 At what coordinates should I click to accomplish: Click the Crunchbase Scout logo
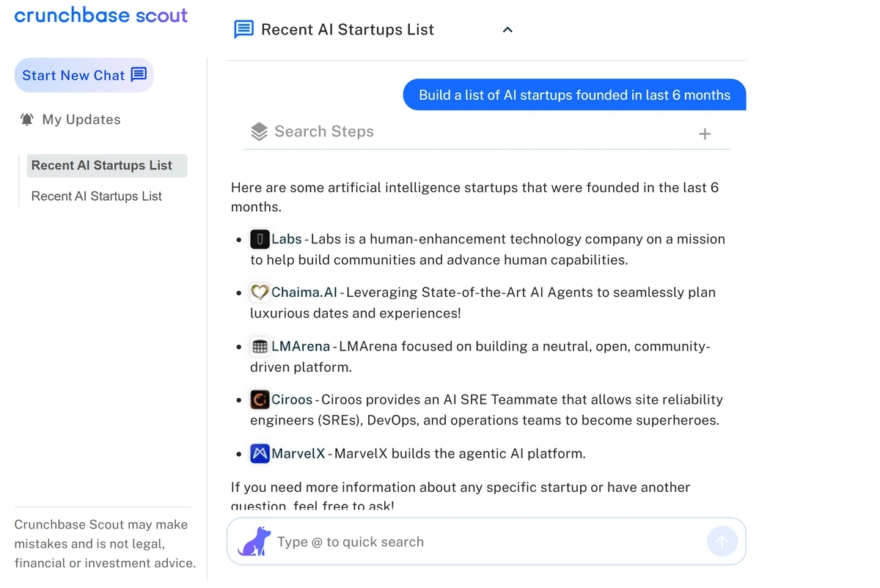point(101,15)
